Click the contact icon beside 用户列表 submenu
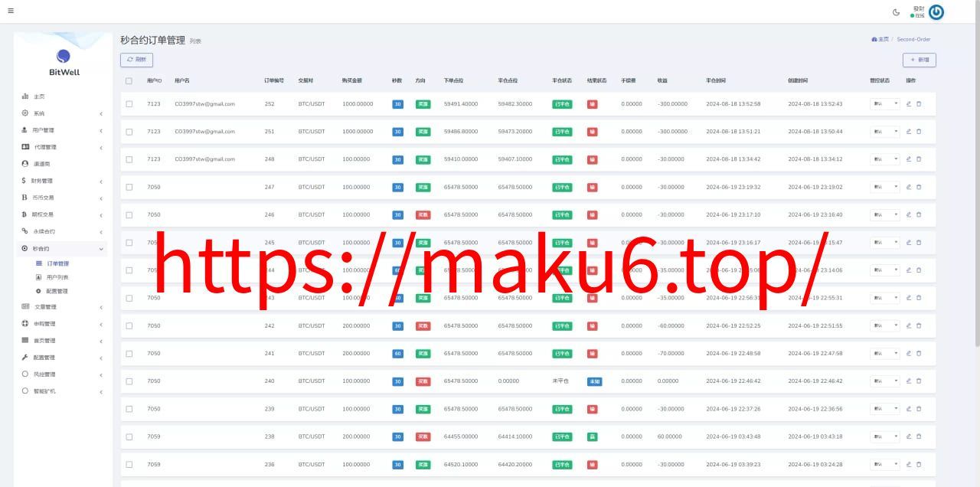The image size is (980, 487). coord(39,277)
